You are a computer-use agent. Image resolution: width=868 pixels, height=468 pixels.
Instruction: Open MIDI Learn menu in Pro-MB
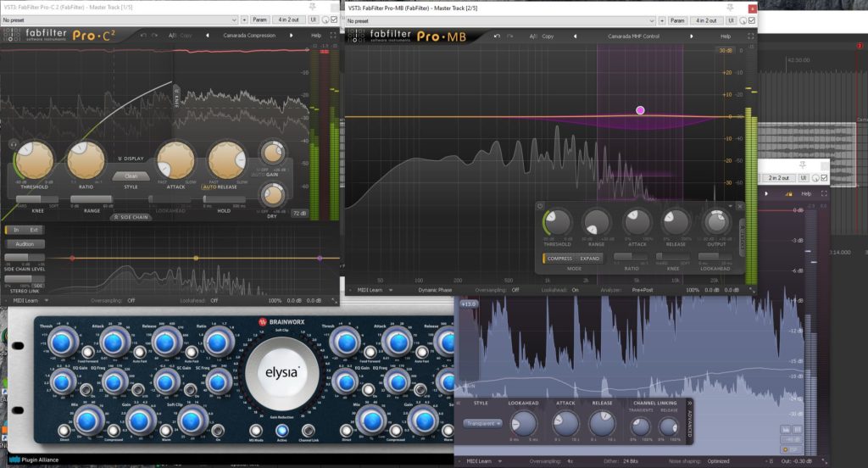tap(375, 290)
